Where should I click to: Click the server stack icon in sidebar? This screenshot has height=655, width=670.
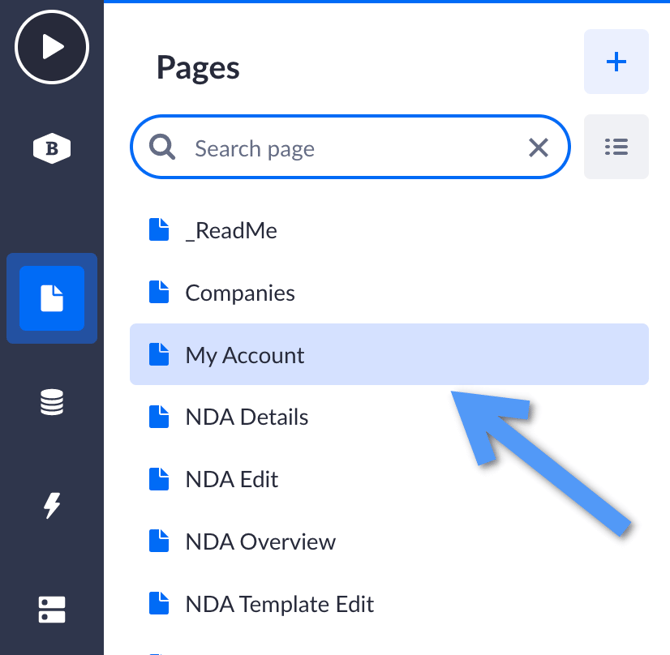52,609
